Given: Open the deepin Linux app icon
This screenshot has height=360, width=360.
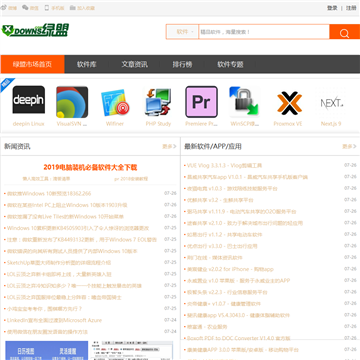Looking at the screenshot, I should [x=29, y=100].
